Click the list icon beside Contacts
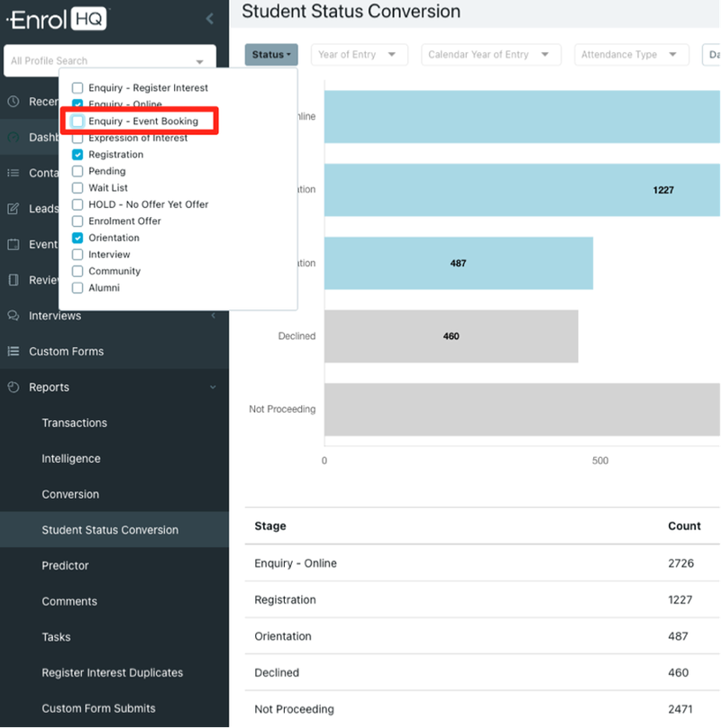Screen dimensions: 721x728 click(13, 173)
